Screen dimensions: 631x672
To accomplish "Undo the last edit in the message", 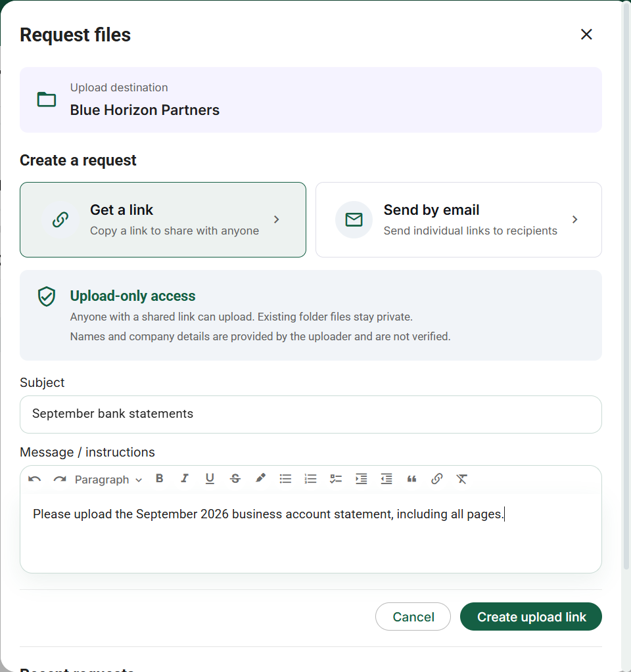I will pyautogui.click(x=34, y=479).
